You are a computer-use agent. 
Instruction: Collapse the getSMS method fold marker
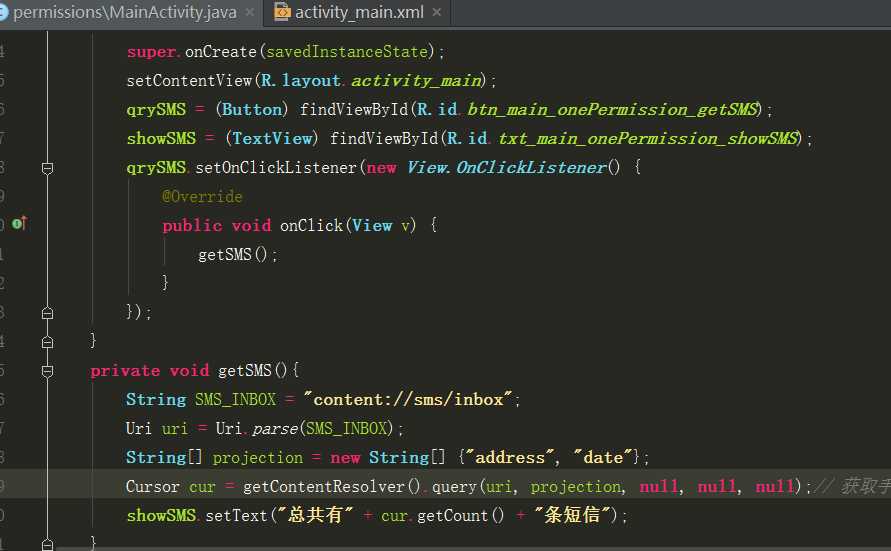coord(48,371)
